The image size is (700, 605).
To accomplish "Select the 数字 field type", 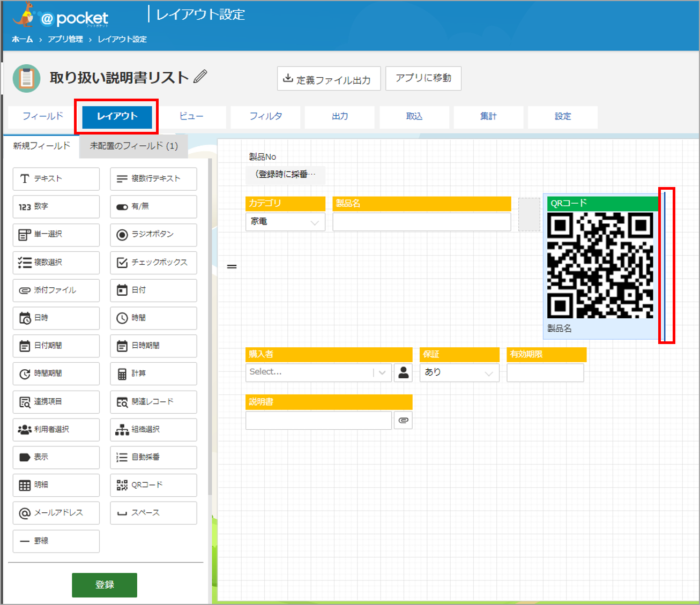I will coord(56,207).
